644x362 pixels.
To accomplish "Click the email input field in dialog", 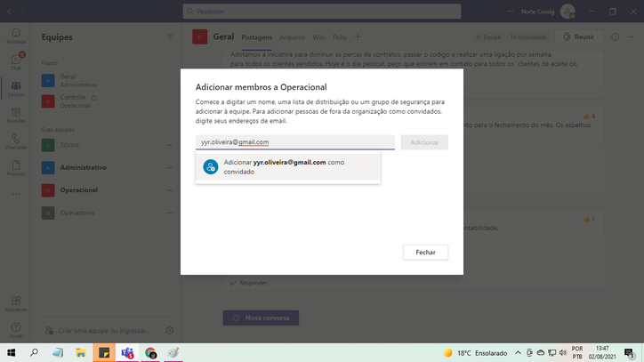I will (x=295, y=142).
